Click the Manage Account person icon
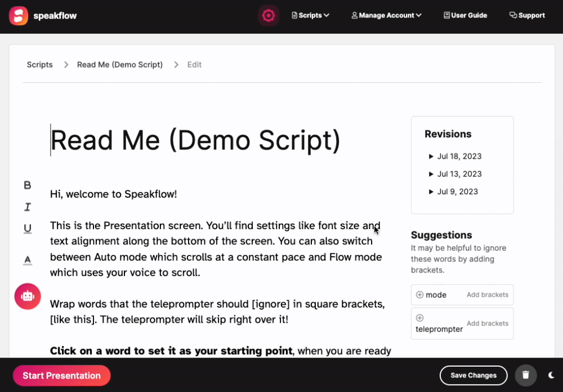Screen dimensions: 563x392 click(354, 15)
